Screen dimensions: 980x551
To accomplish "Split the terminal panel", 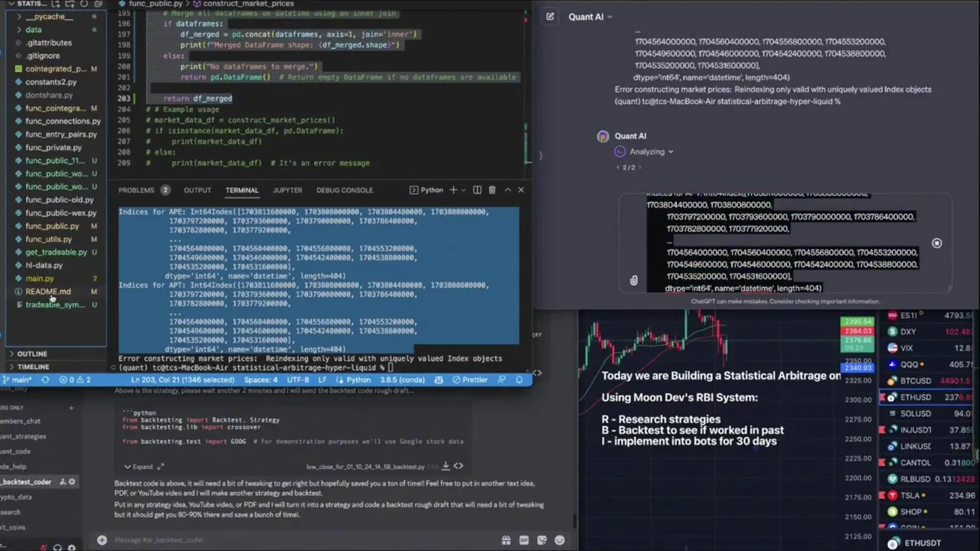I will [x=477, y=190].
